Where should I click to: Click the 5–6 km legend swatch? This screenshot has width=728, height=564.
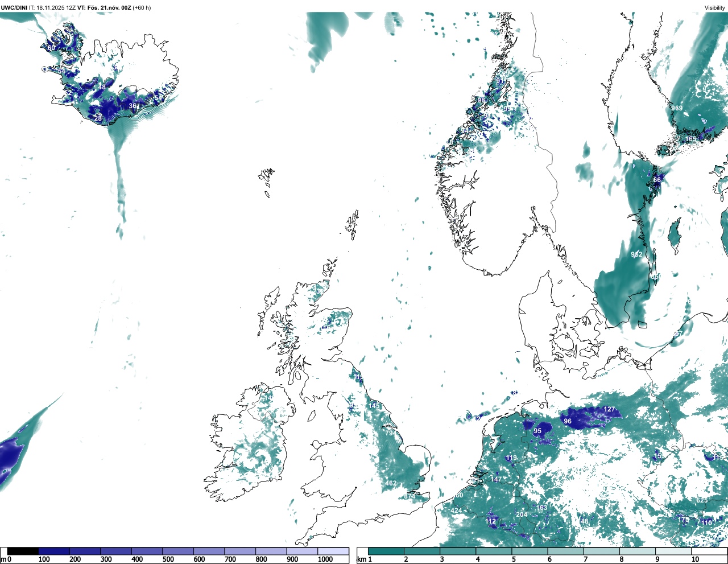(530, 551)
